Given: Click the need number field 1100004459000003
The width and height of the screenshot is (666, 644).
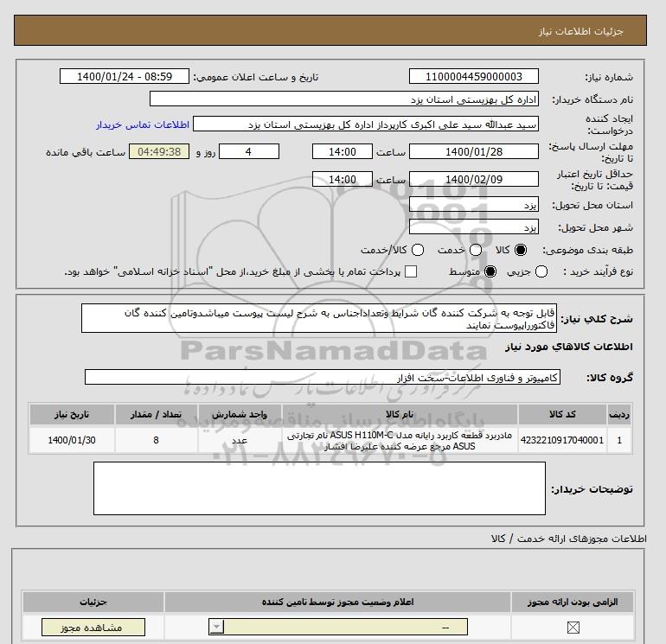Looking at the screenshot, I should pos(474,77).
